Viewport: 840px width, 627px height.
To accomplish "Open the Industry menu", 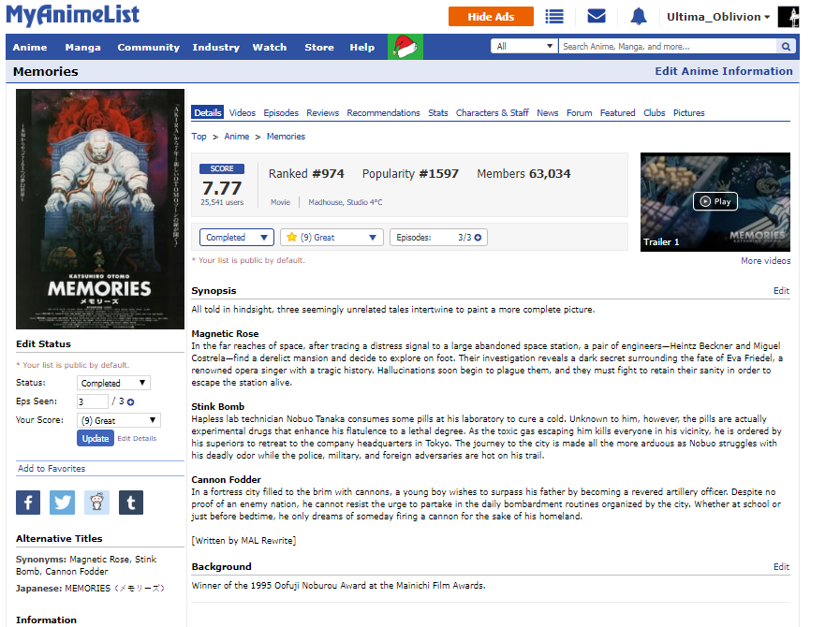I will click(216, 47).
